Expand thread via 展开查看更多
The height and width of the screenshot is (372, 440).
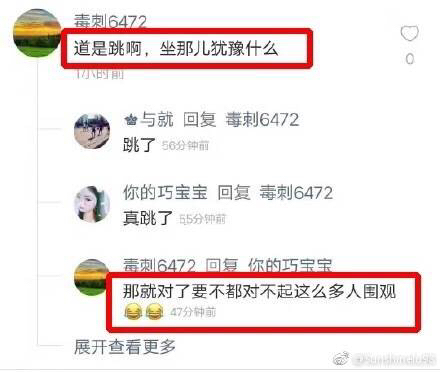[125, 347]
